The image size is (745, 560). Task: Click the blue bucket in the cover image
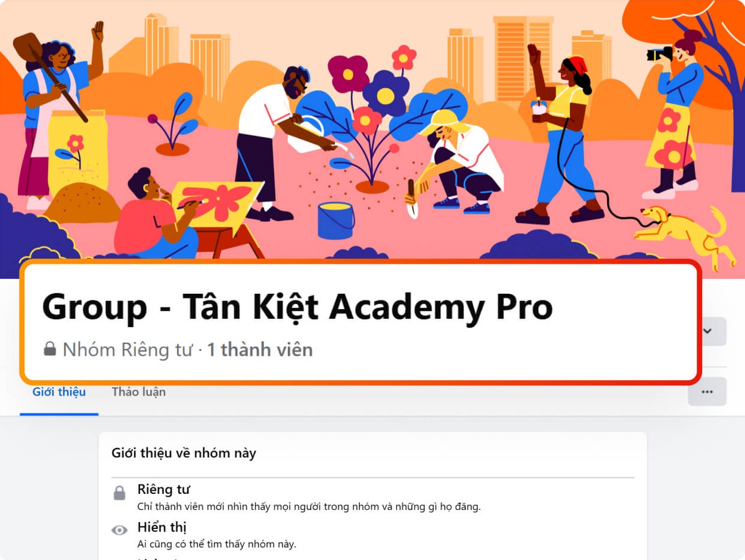tap(336, 220)
